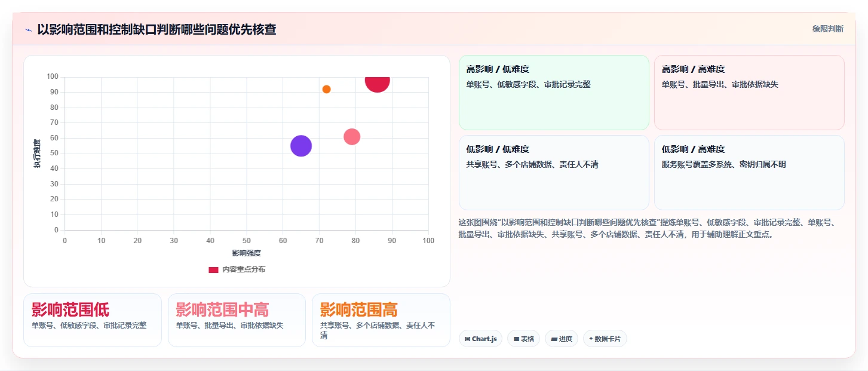Click the lightning icon beside the title

(28, 29)
